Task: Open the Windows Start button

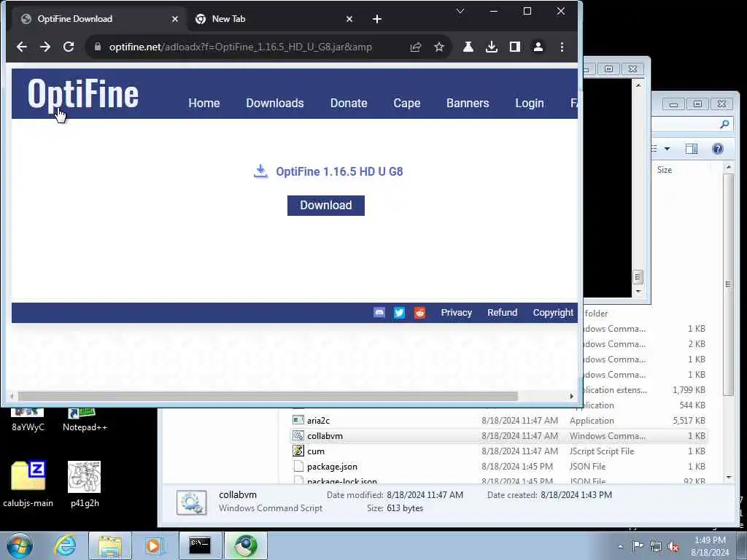Action: [20, 545]
